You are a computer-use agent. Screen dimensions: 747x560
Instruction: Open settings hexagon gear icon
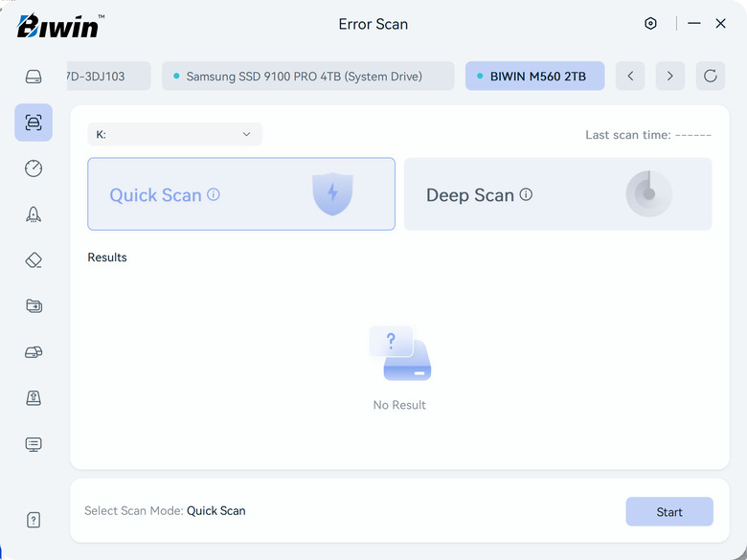650,23
